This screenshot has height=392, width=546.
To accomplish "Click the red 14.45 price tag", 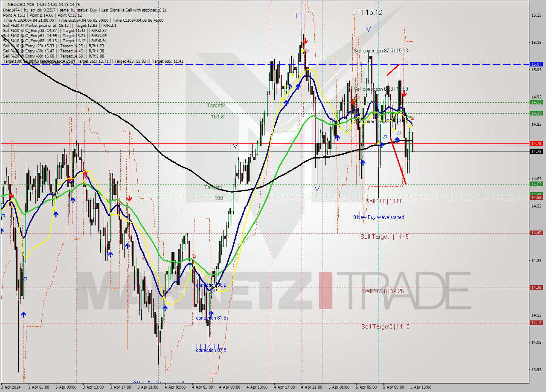I will point(536,233).
